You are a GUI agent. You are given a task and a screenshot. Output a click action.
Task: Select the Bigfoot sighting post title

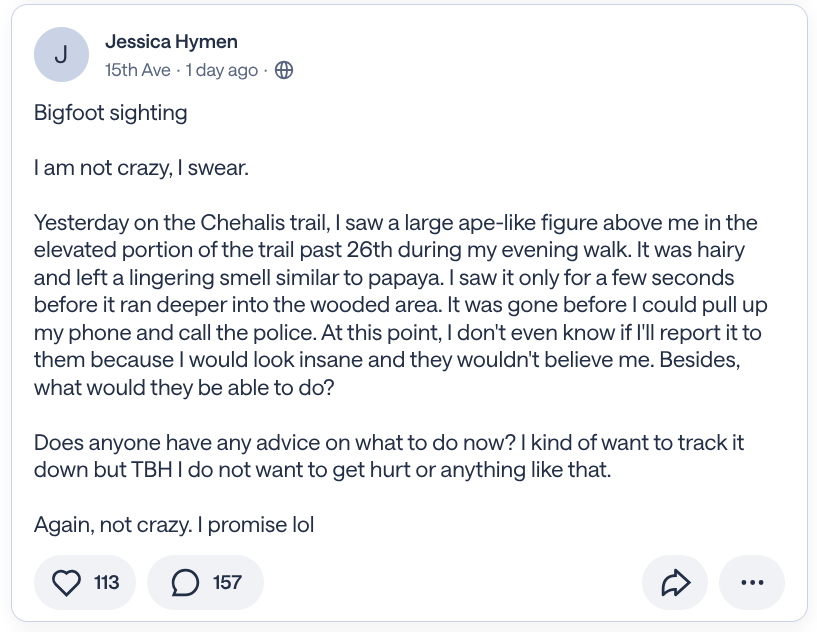click(x=110, y=113)
